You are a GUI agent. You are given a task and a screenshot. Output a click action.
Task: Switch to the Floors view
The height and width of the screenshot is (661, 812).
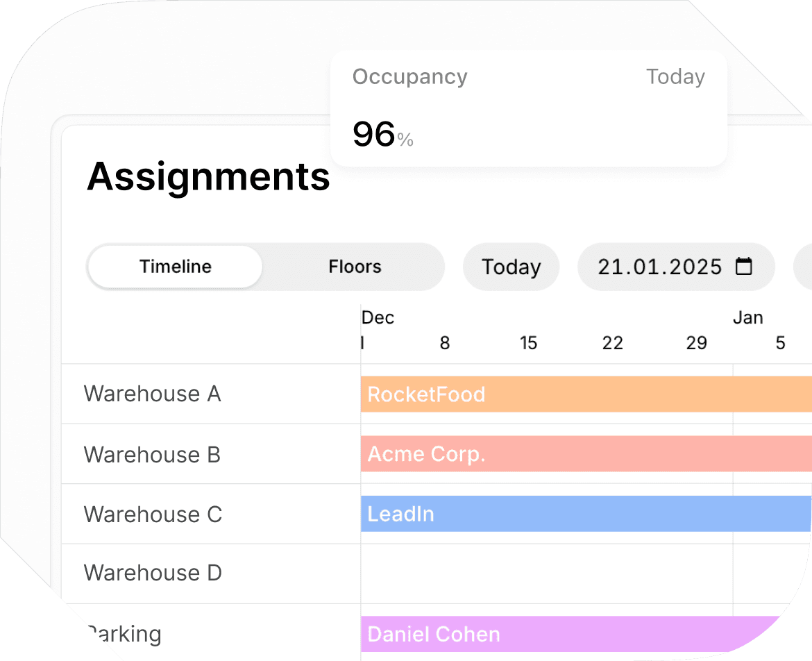tap(355, 266)
